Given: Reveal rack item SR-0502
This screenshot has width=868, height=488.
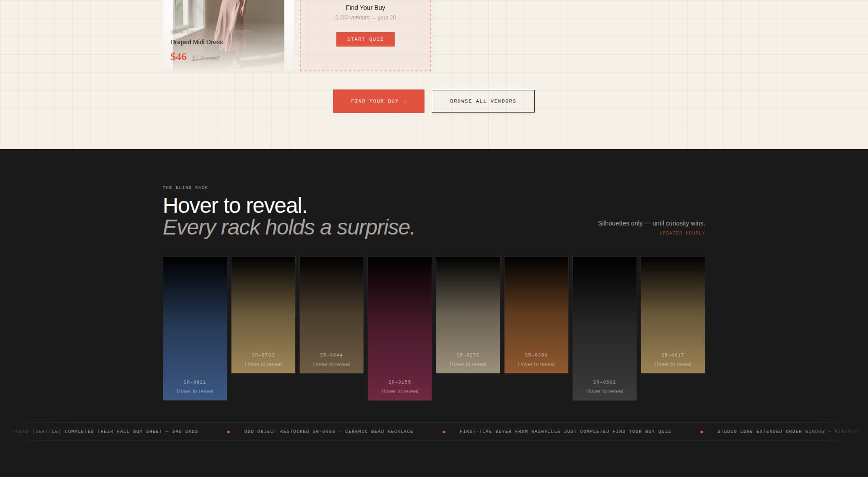Looking at the screenshot, I should click(604, 328).
